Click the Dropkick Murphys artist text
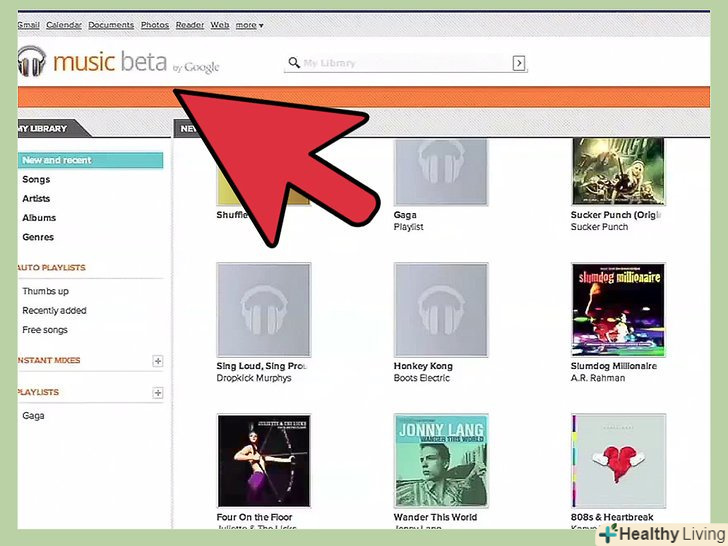 pyautogui.click(x=254, y=378)
